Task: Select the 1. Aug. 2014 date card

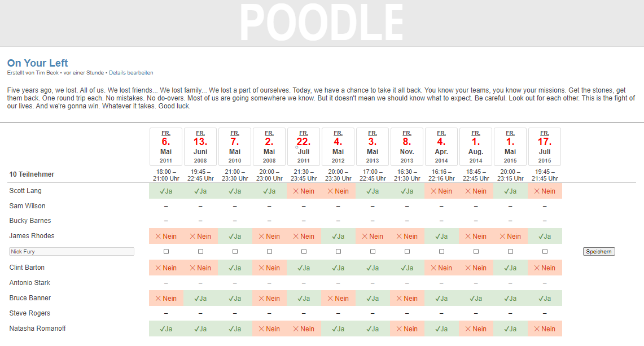Action: pos(476,147)
